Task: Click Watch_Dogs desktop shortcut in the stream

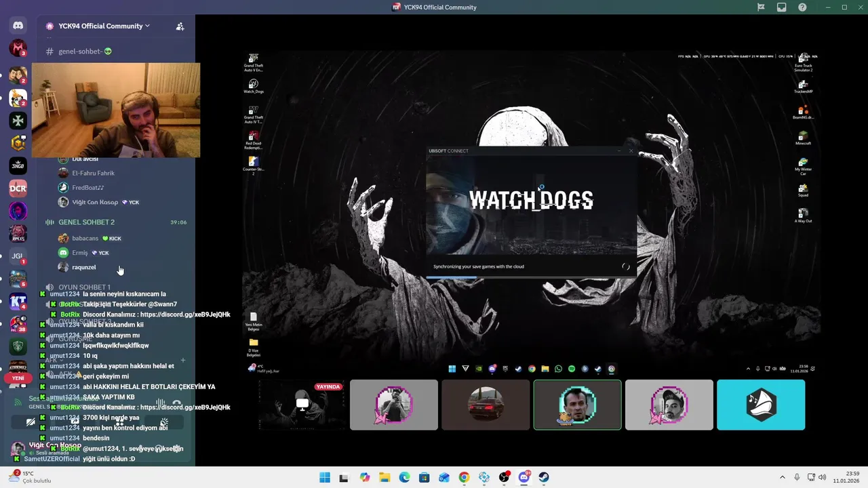Action: [254, 87]
